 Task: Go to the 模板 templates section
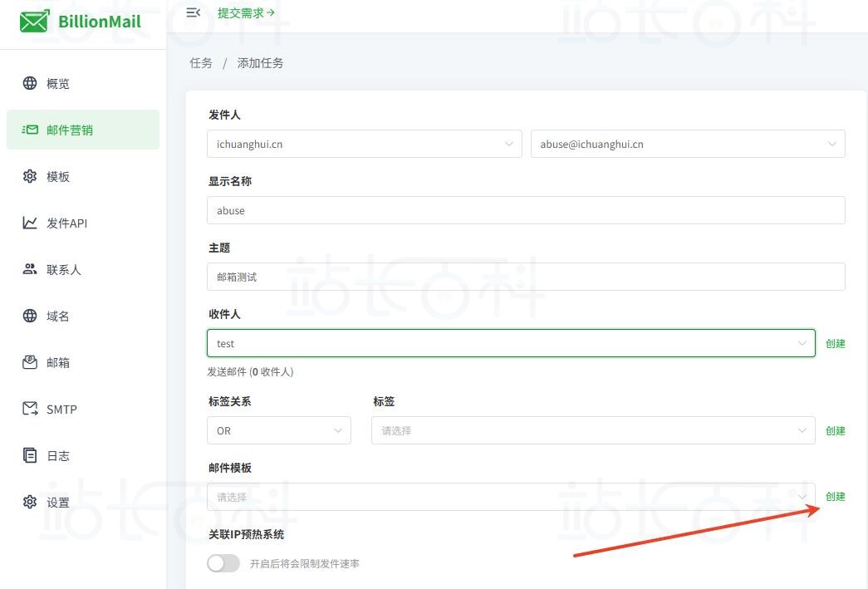click(83, 176)
